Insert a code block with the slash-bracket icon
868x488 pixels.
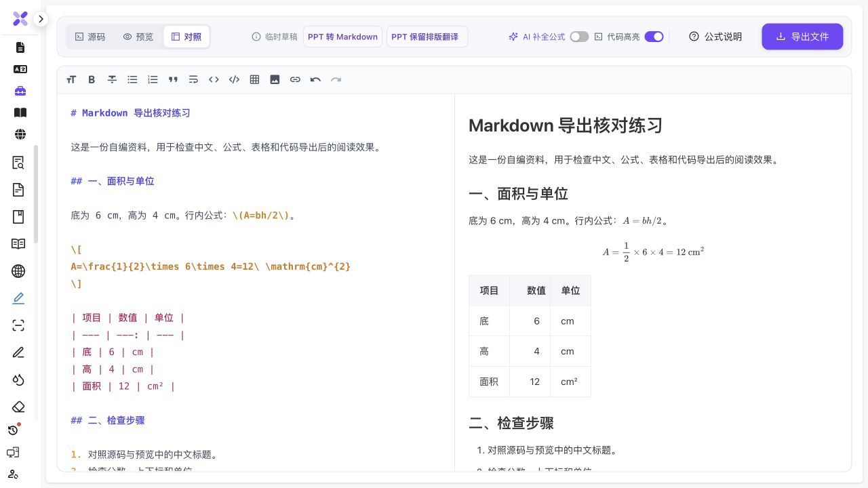coord(234,79)
